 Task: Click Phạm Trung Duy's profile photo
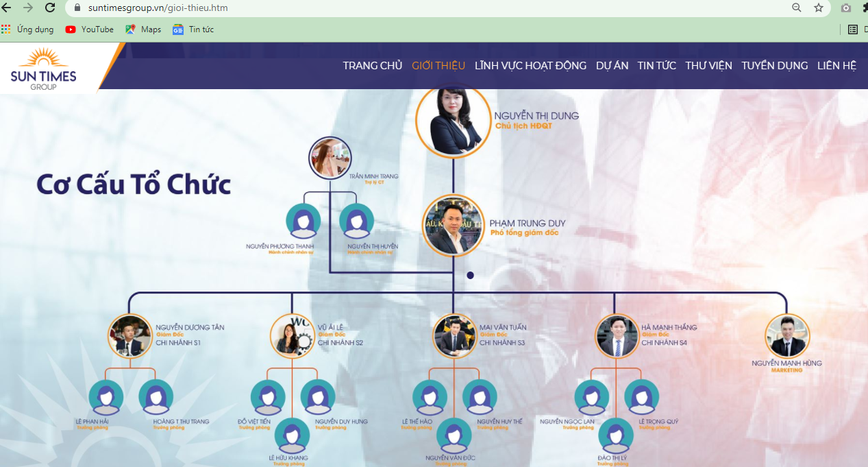(453, 226)
